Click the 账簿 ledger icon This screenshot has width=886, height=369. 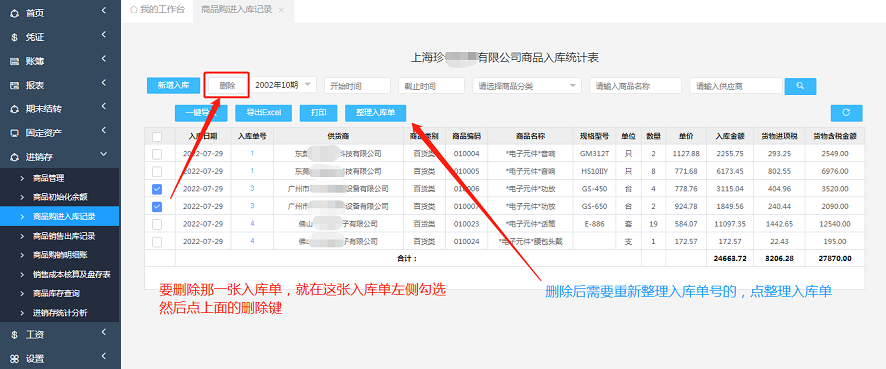15,61
